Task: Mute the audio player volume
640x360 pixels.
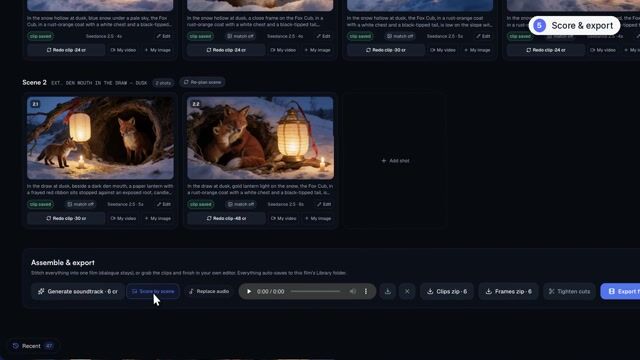Action: click(x=353, y=291)
